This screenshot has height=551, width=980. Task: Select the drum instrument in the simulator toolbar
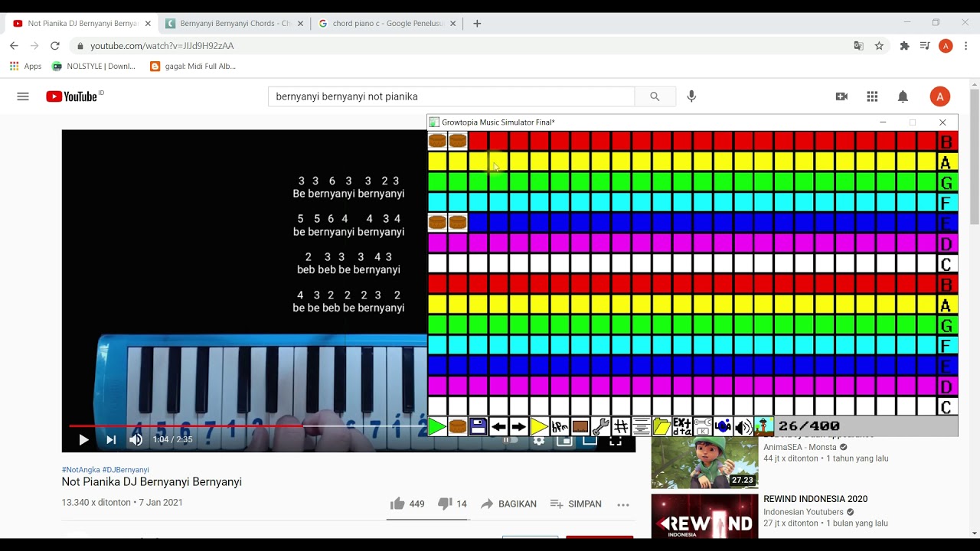click(458, 426)
